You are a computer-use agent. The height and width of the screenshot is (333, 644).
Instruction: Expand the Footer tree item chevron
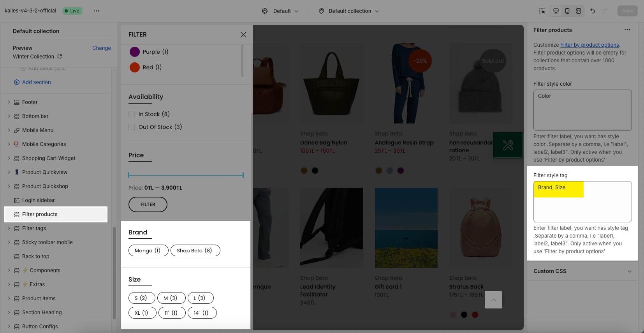pyautogui.click(x=9, y=102)
